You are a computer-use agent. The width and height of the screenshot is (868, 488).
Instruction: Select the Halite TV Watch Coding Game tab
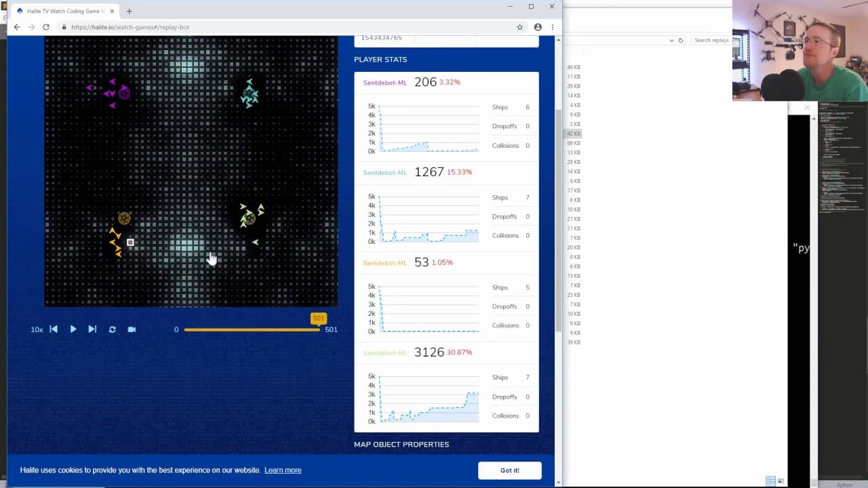pyautogui.click(x=65, y=11)
